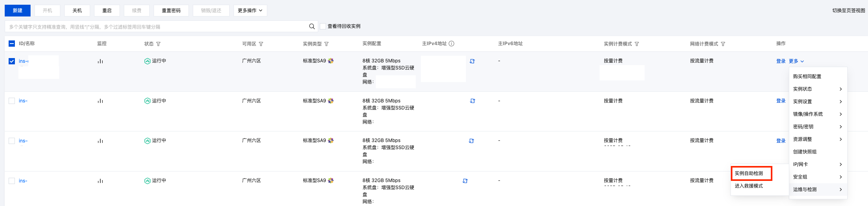Open monitoring chart icon for first instance
The image size is (868, 206).
(100, 61)
